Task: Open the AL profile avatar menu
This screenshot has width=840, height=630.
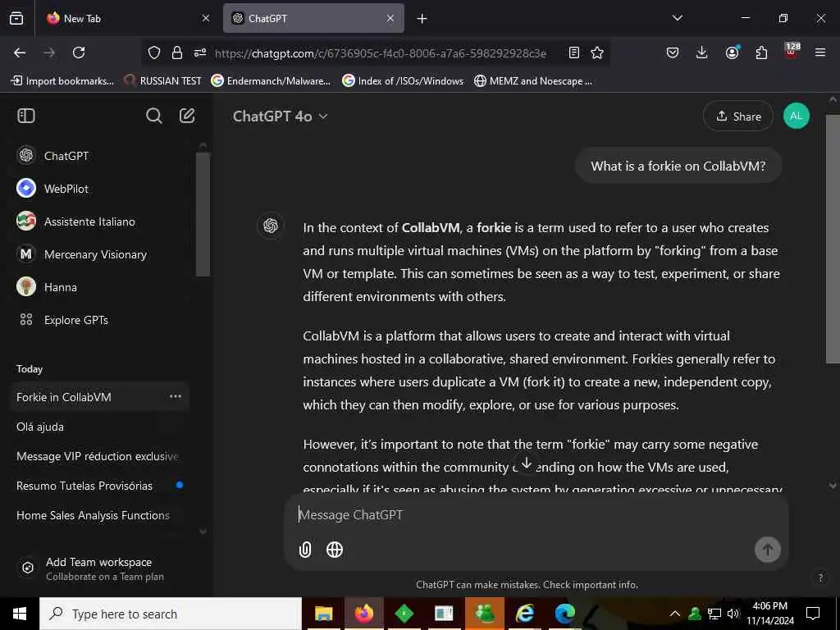Action: tap(796, 116)
